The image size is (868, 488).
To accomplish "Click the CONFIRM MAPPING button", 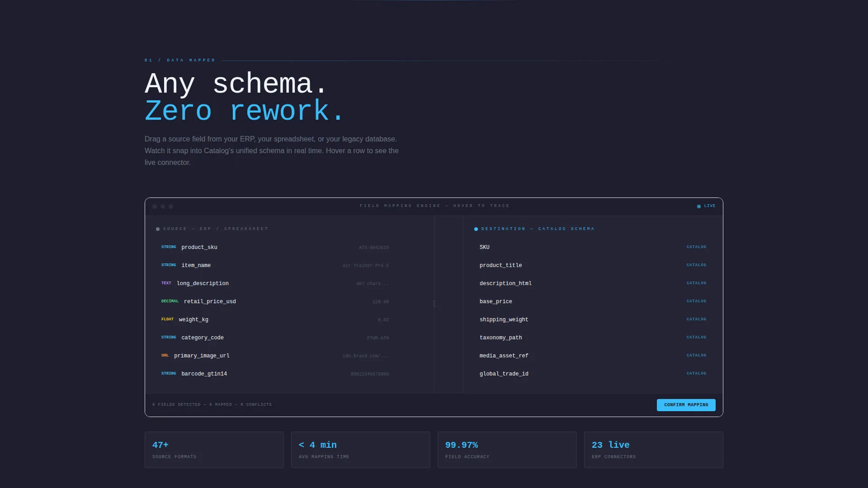I will pos(686,405).
